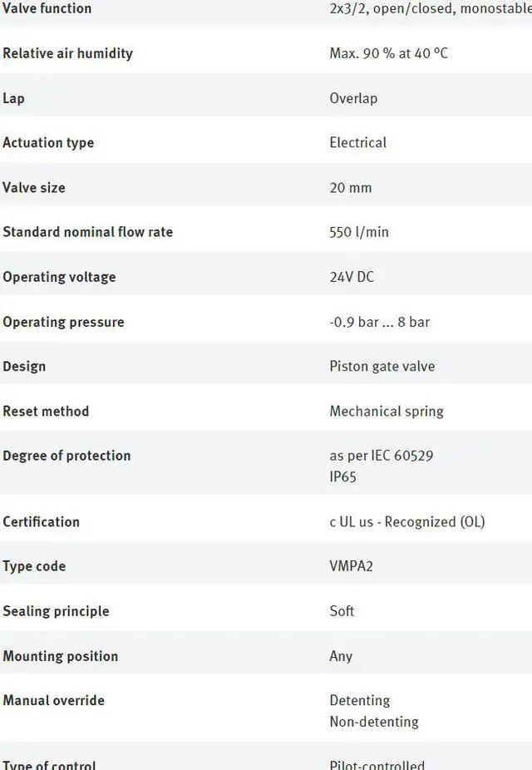Click the Actuation type label
The width and height of the screenshot is (532, 770).
48,143
